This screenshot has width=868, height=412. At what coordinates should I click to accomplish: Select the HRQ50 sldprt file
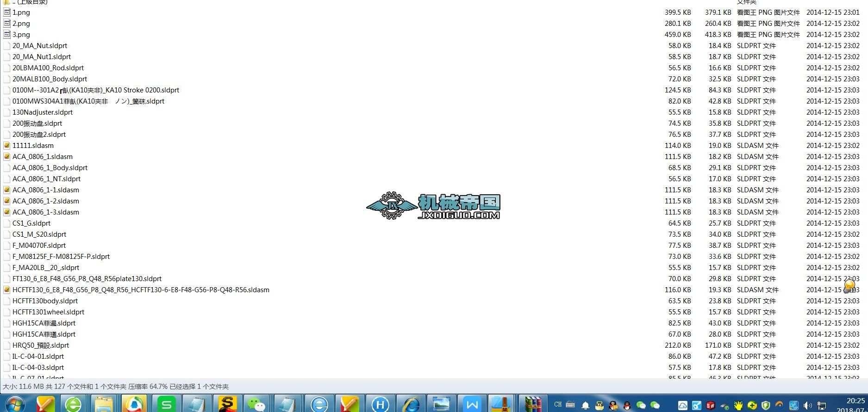[41, 345]
